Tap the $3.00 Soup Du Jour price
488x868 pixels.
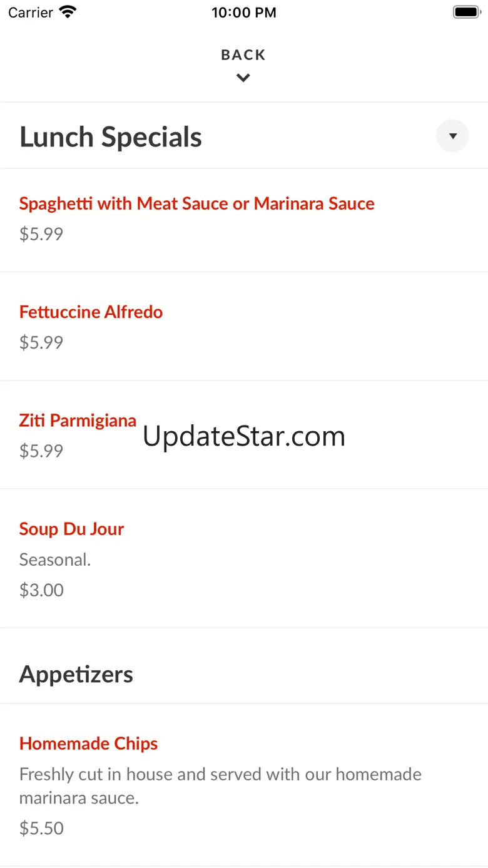41,590
